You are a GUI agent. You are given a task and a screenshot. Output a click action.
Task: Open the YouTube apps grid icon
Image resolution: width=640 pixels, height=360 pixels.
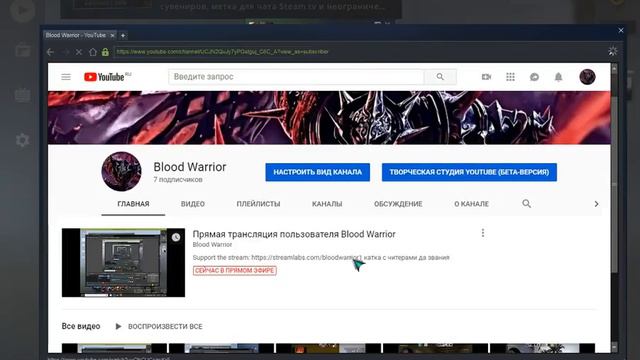coord(510,77)
